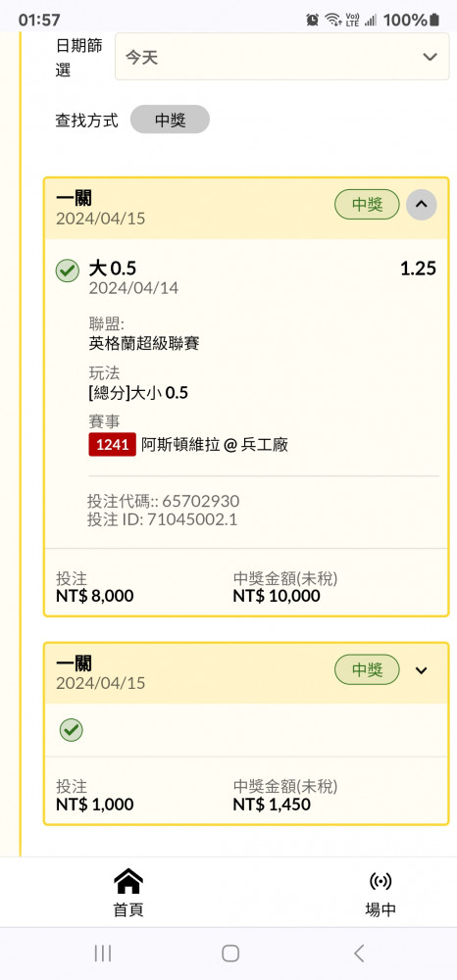Tap the 1.25 odds value
This screenshot has width=457, height=980.
[418, 269]
